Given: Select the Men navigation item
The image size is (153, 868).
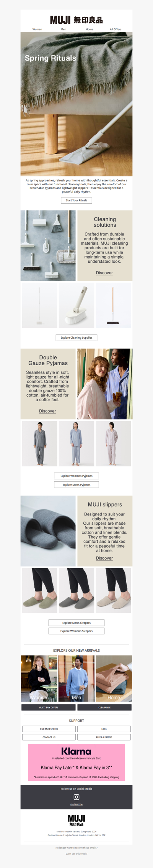Looking at the screenshot, I should [63, 29].
